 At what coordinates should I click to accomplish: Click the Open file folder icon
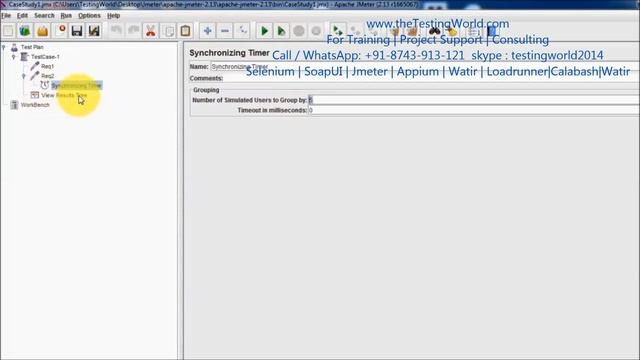click(x=42, y=31)
